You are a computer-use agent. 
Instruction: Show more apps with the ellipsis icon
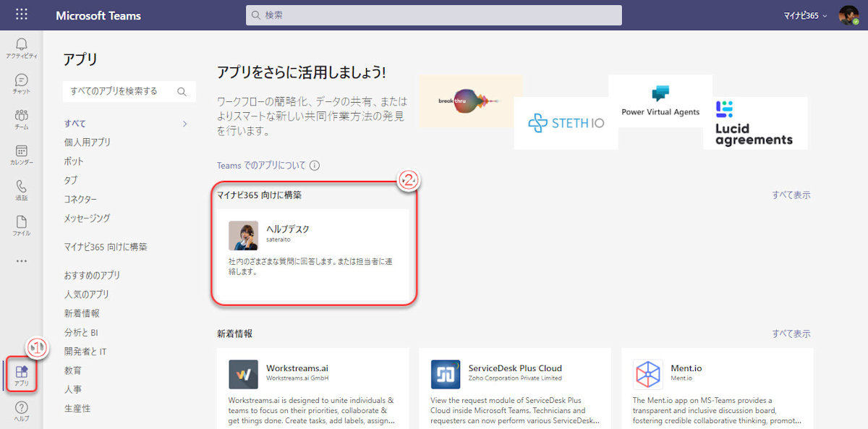click(x=22, y=261)
